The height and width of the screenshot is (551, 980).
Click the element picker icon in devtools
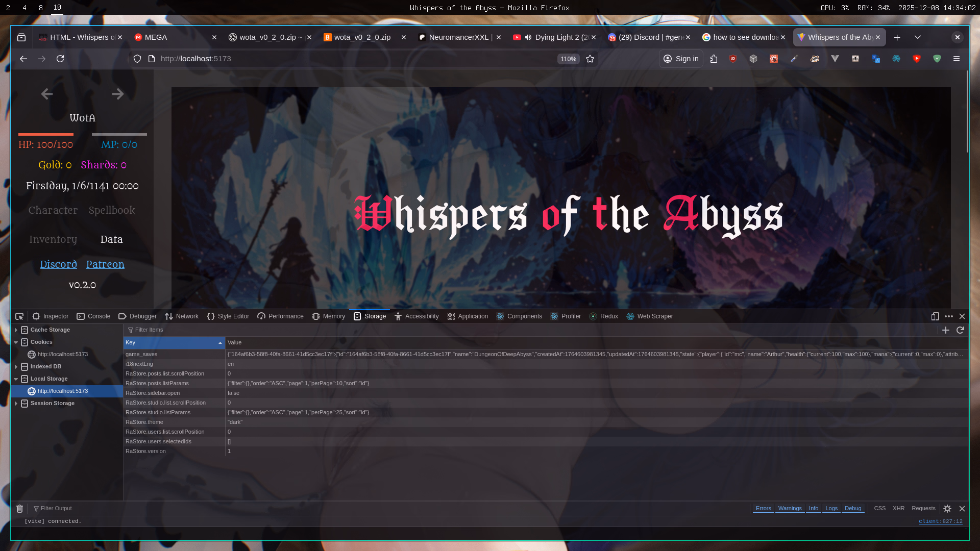click(19, 316)
